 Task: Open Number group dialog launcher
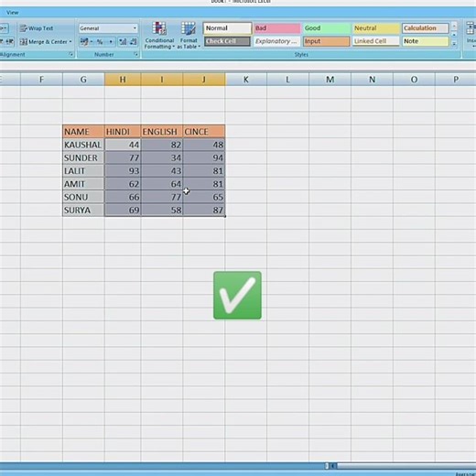[x=136, y=54]
